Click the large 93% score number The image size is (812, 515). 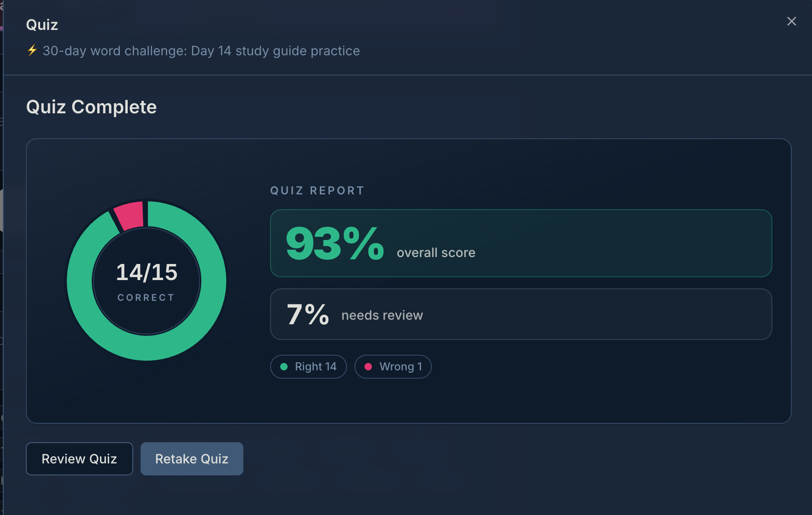point(335,243)
